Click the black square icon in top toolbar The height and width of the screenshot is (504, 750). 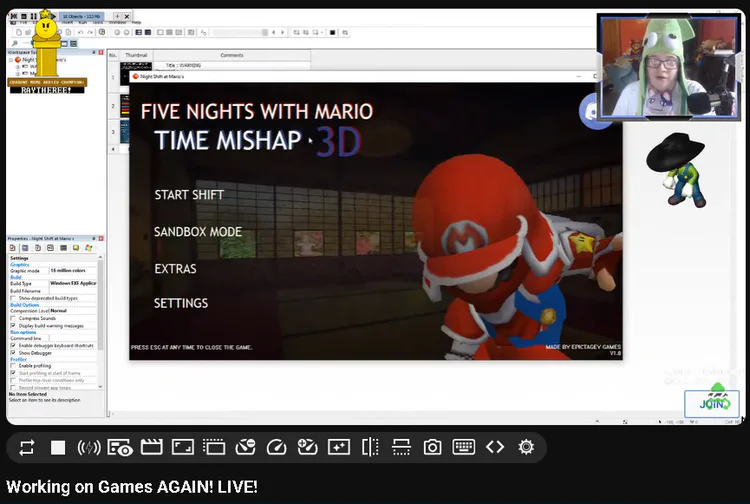point(332,33)
